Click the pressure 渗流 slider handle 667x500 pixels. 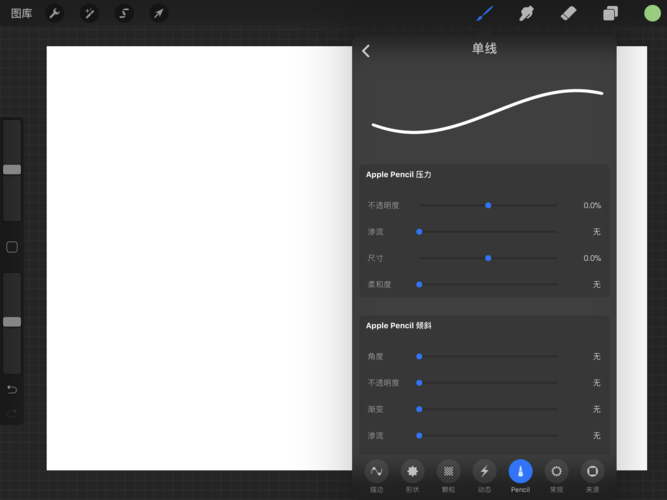(419, 232)
